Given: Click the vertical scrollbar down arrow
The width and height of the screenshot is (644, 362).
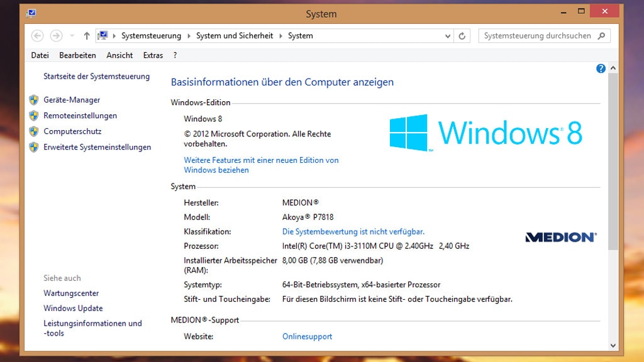Looking at the screenshot, I should [x=613, y=345].
